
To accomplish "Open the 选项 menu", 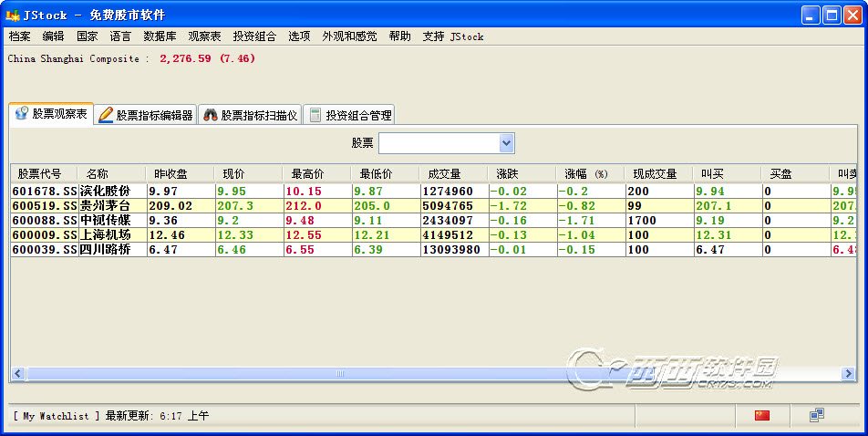I will click(x=299, y=36).
